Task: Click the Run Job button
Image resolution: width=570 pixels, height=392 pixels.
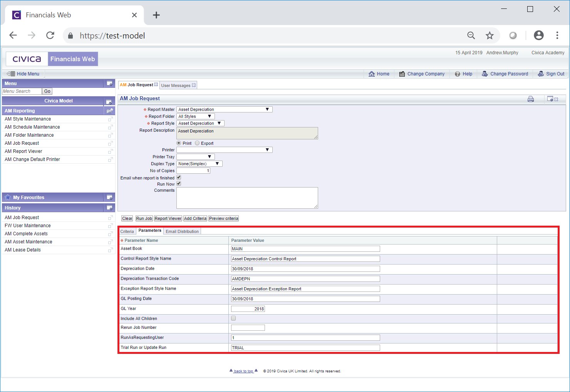Action: point(144,218)
